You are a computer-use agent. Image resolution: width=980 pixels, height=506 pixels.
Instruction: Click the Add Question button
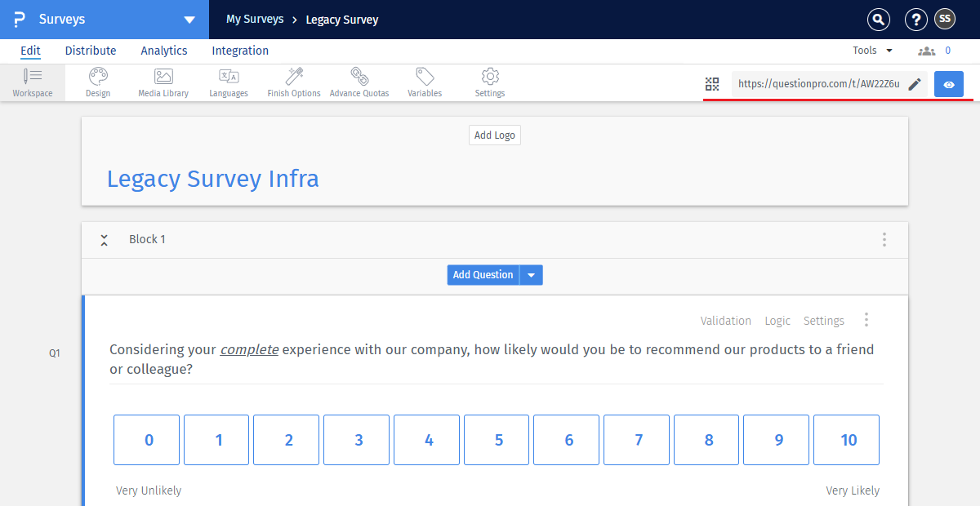tap(483, 274)
